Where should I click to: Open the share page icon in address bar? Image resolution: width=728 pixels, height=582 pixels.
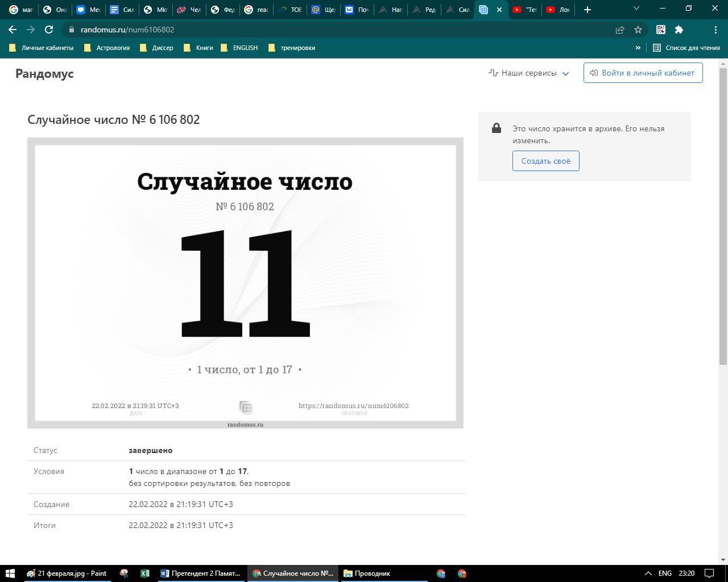620,30
